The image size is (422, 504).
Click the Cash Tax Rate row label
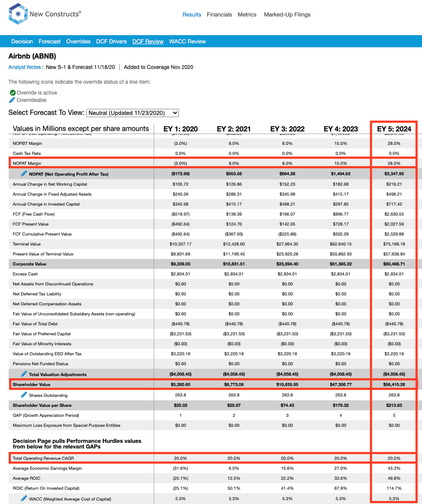(x=26, y=153)
